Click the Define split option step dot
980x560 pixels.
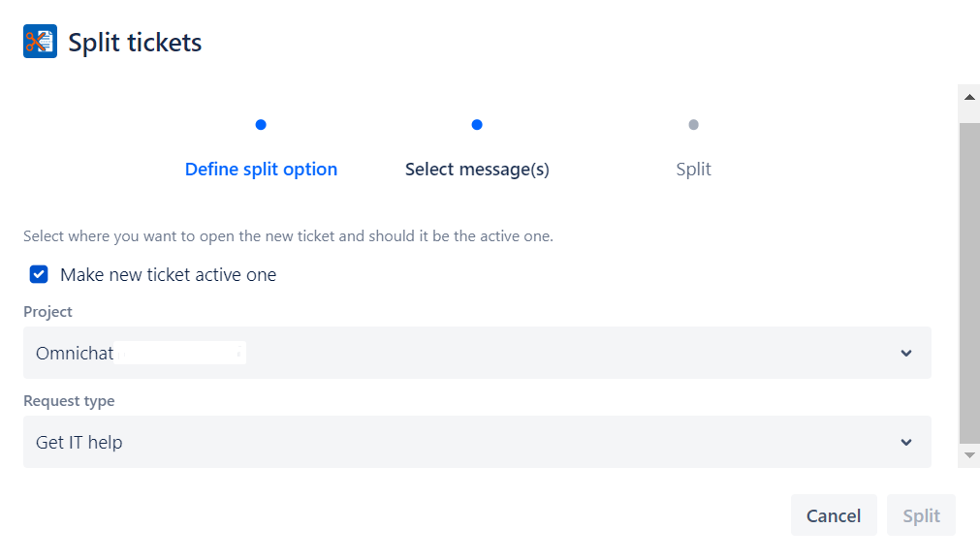261,125
